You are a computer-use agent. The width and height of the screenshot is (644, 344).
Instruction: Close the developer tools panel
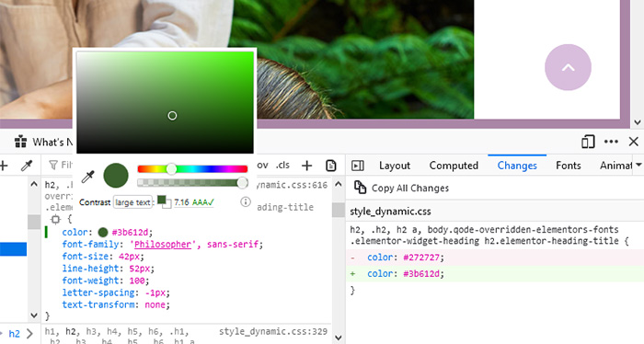pyautogui.click(x=634, y=142)
